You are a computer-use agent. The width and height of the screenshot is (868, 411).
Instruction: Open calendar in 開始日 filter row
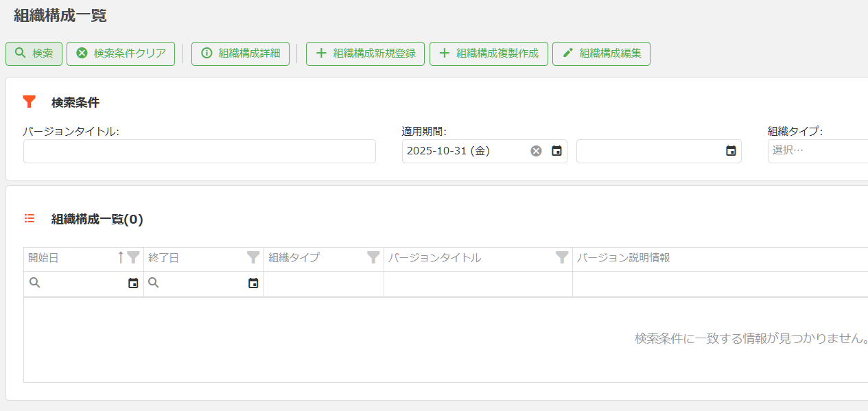133,283
